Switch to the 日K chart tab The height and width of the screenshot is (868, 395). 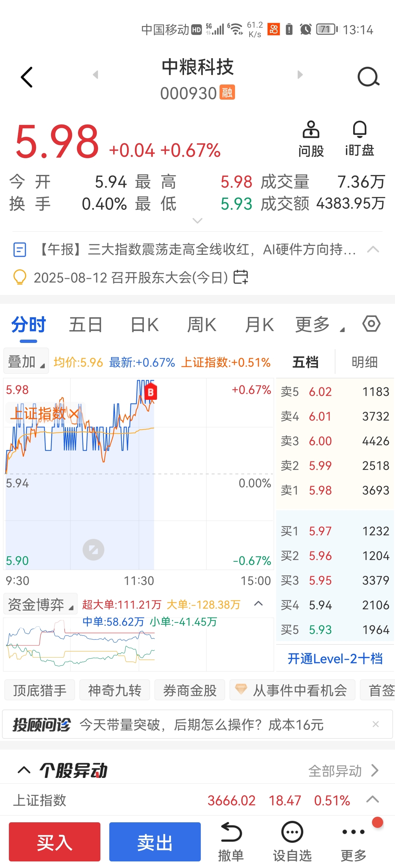tap(145, 325)
